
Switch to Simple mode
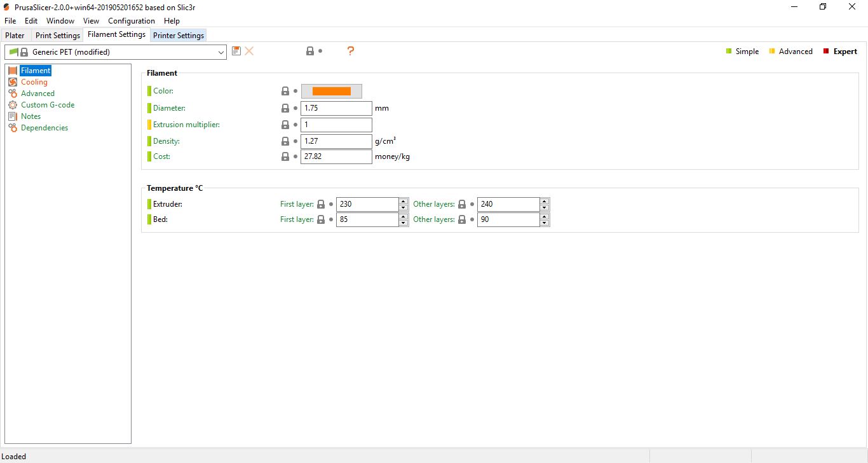pos(742,52)
